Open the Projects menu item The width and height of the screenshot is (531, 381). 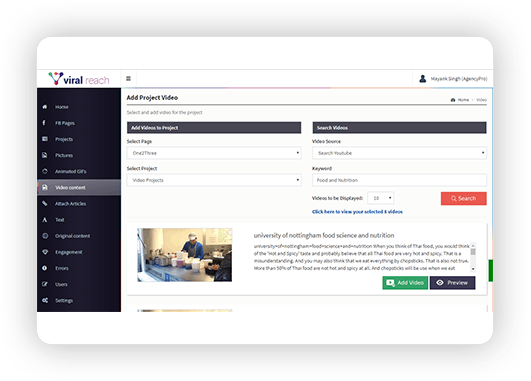[x=79, y=139]
